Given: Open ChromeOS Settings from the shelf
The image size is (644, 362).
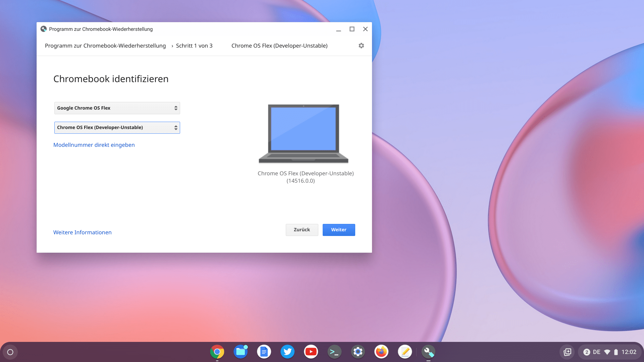Looking at the screenshot, I should (x=358, y=352).
